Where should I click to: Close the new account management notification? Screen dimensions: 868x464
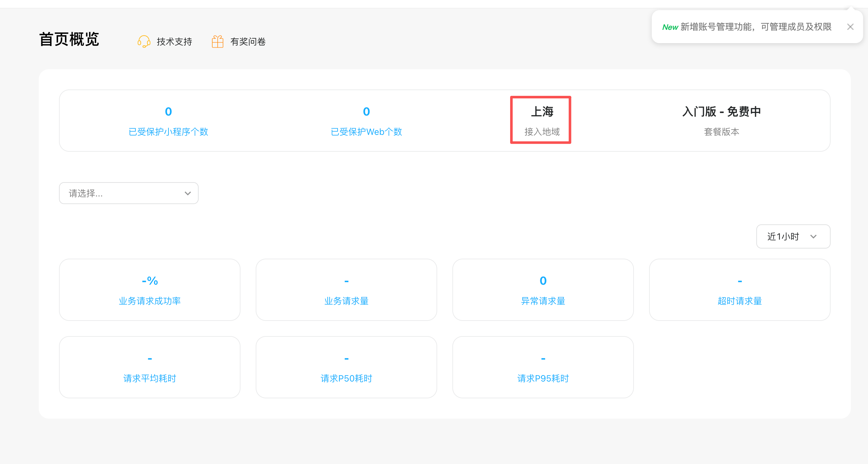850,27
